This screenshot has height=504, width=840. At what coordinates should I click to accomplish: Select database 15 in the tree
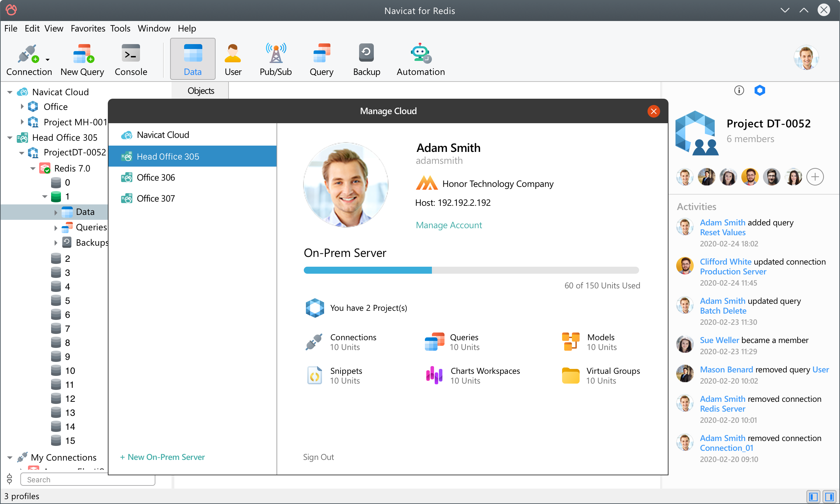[63, 441]
